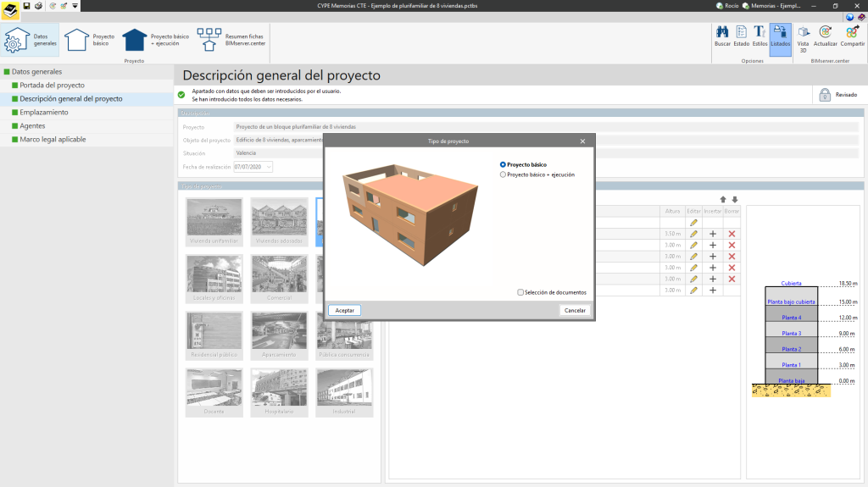This screenshot has width=868, height=487.
Task: Open Resumen fichas BIMserver.center
Action: pos(231,40)
